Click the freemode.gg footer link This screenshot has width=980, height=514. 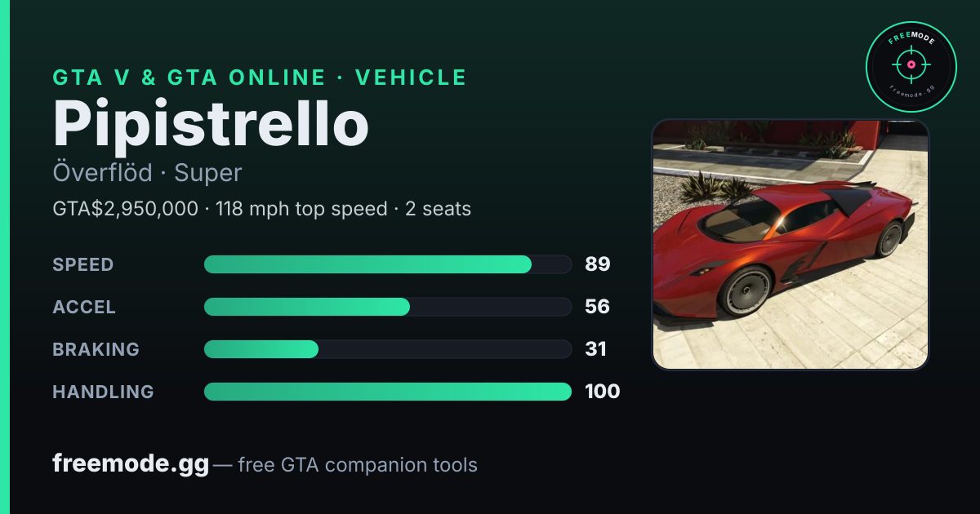coord(131,464)
